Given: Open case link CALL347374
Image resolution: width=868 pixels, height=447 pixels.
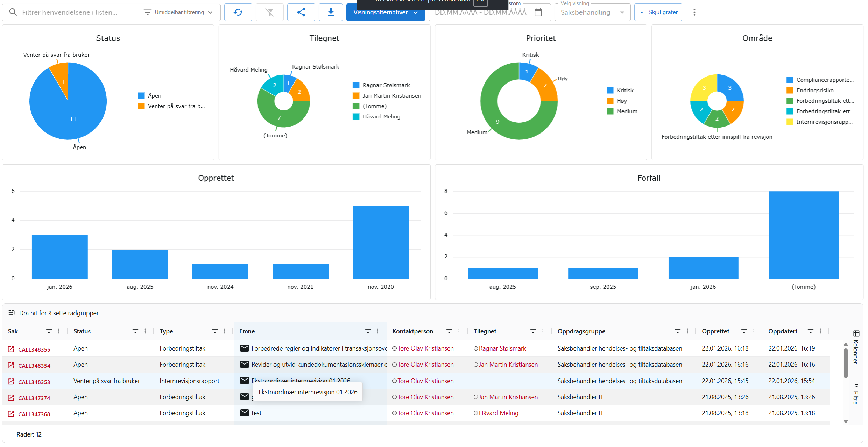Looking at the screenshot, I should pos(34,398).
